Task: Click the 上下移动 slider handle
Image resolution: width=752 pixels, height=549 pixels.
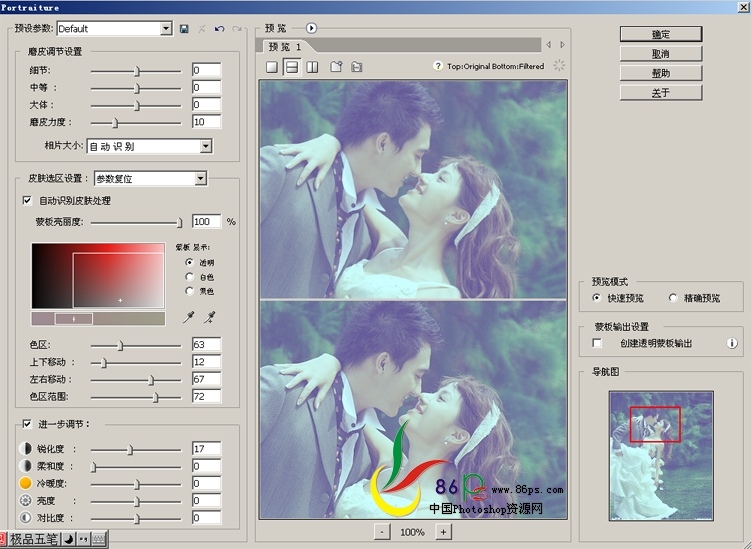Action: click(104, 363)
